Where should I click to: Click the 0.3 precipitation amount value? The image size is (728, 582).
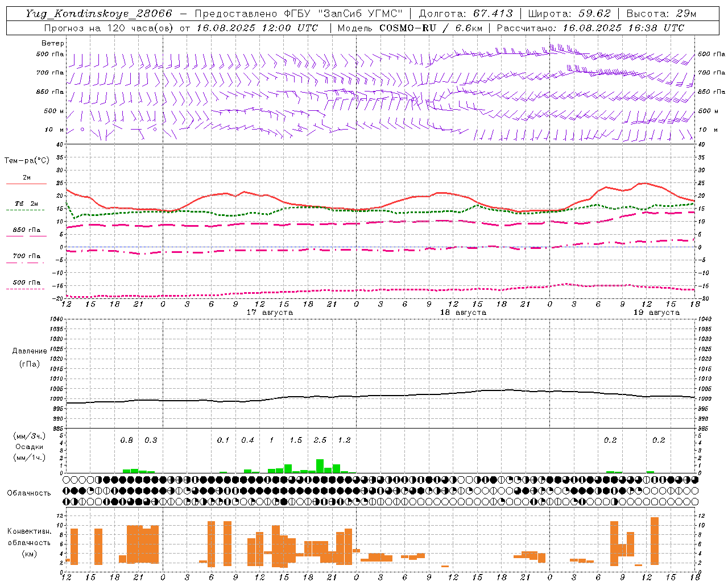pos(151,440)
